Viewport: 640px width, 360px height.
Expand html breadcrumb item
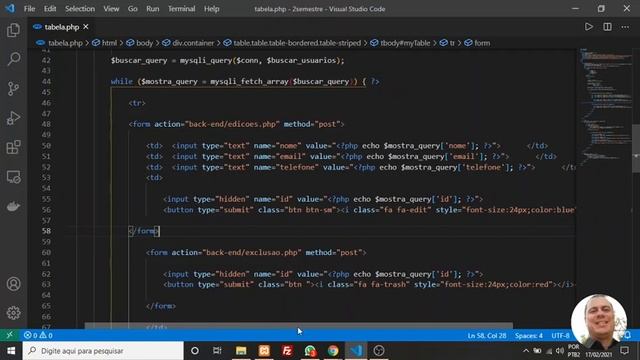point(104,43)
